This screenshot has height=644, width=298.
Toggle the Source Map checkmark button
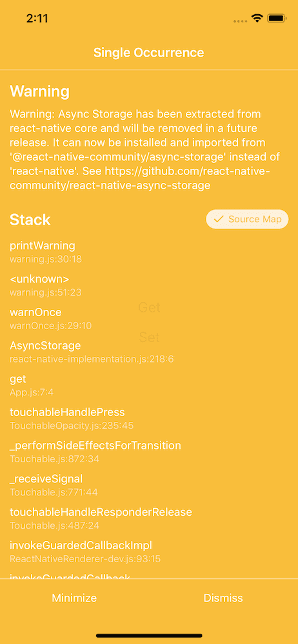[247, 220]
